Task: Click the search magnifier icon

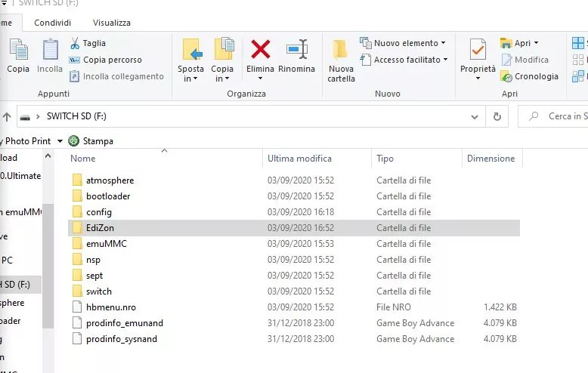Action: [534, 116]
